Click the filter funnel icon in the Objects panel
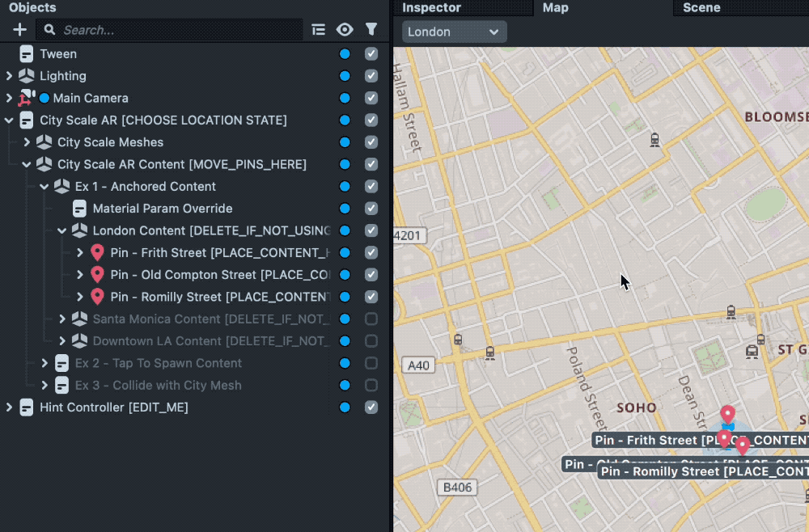This screenshot has height=532, width=809. (x=371, y=29)
